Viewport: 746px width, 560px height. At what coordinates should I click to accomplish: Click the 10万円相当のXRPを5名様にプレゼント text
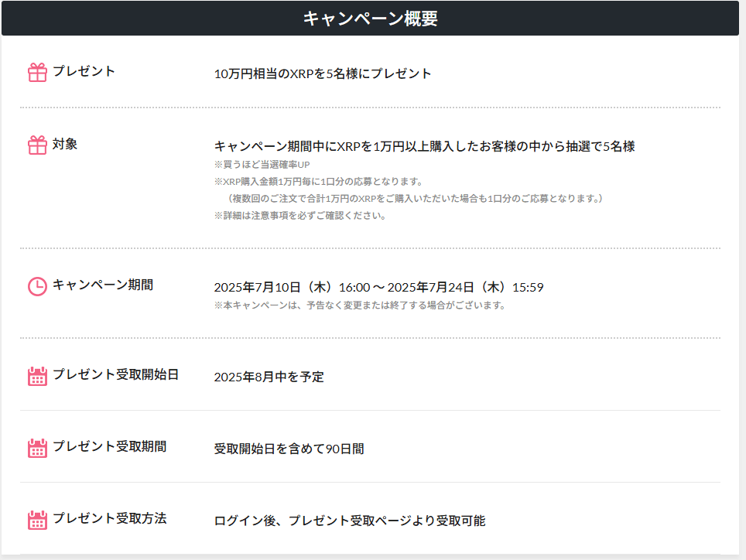point(323,73)
